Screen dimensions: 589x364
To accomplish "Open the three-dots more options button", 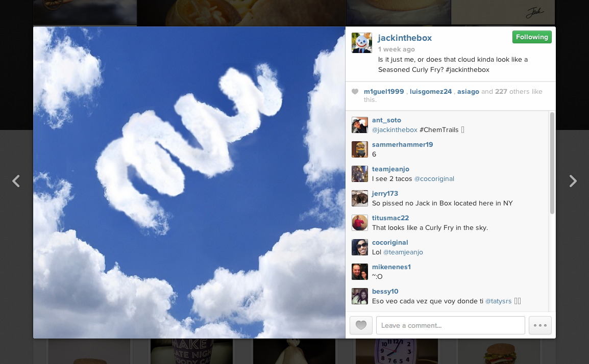I will (540, 325).
